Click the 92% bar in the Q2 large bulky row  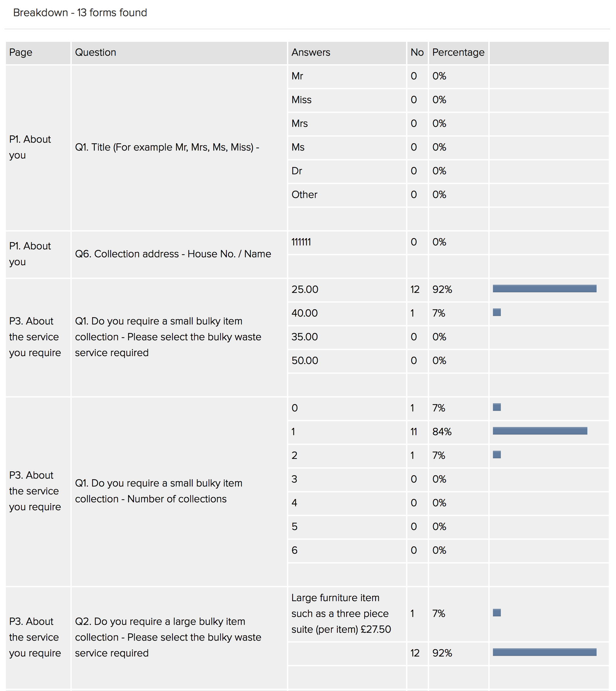(x=544, y=652)
